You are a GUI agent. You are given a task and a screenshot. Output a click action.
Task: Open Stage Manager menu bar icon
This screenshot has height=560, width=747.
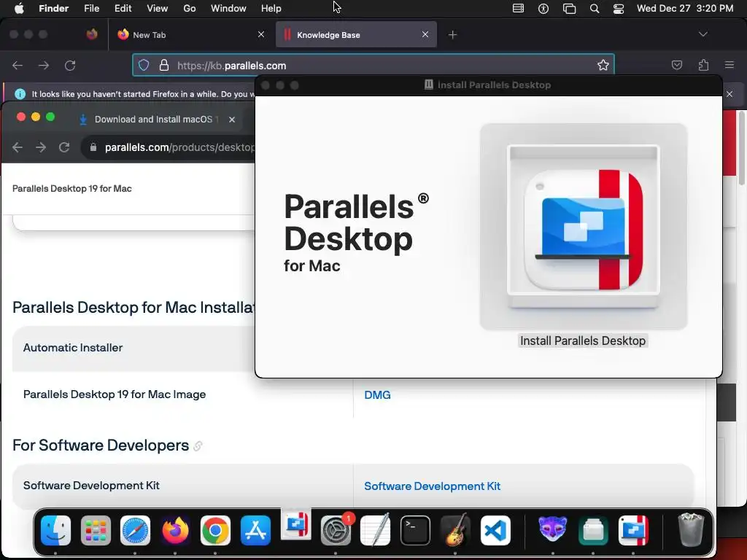pyautogui.click(x=569, y=9)
